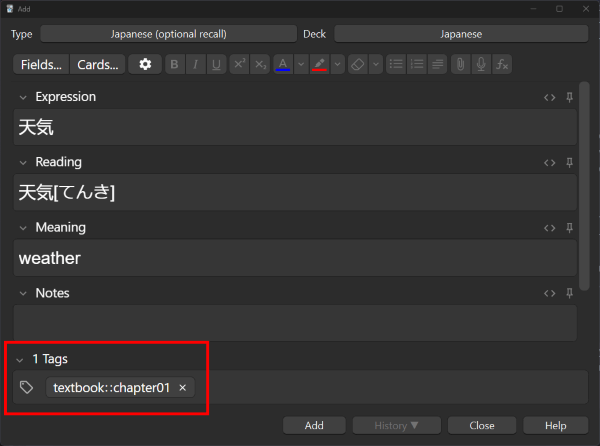
Task: Insert an ordered numbered list
Action: (x=417, y=64)
